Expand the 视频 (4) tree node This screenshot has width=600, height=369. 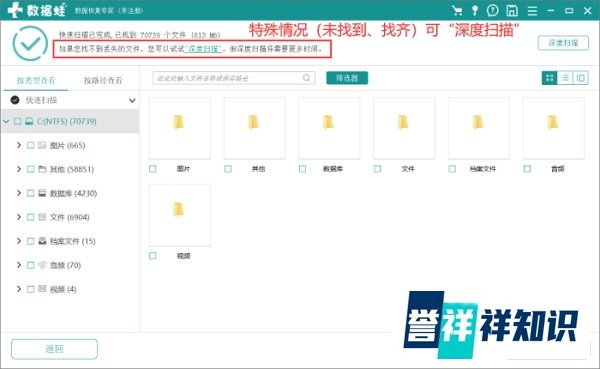tap(19, 289)
